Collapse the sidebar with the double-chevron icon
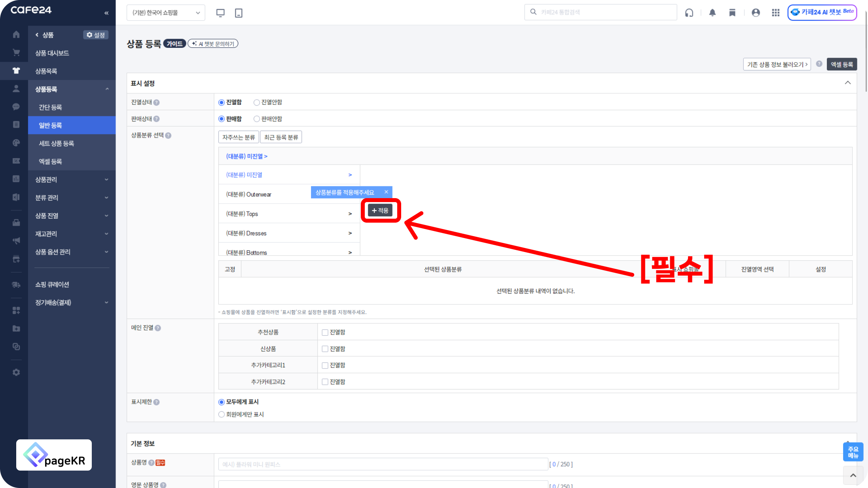868x488 pixels. point(106,13)
